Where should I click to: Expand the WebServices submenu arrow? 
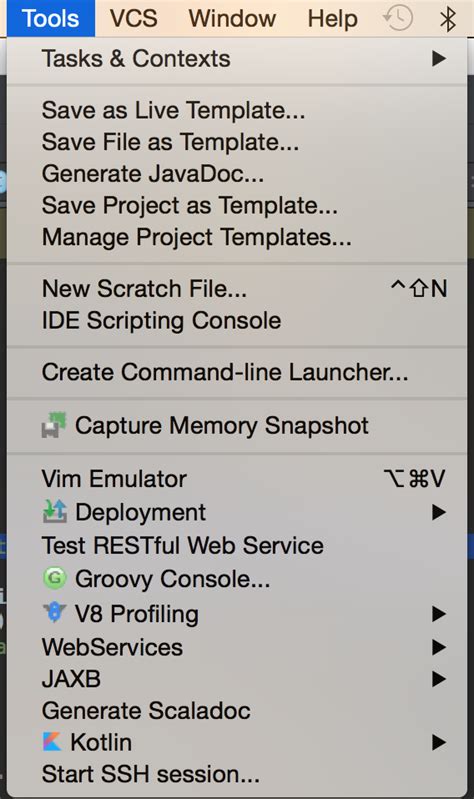pos(439,647)
